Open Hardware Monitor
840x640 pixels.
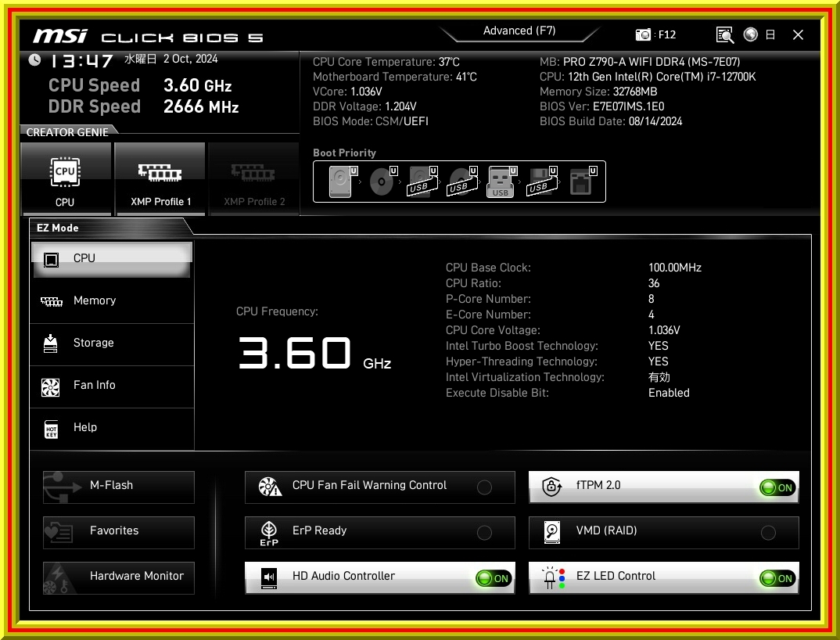point(118,578)
